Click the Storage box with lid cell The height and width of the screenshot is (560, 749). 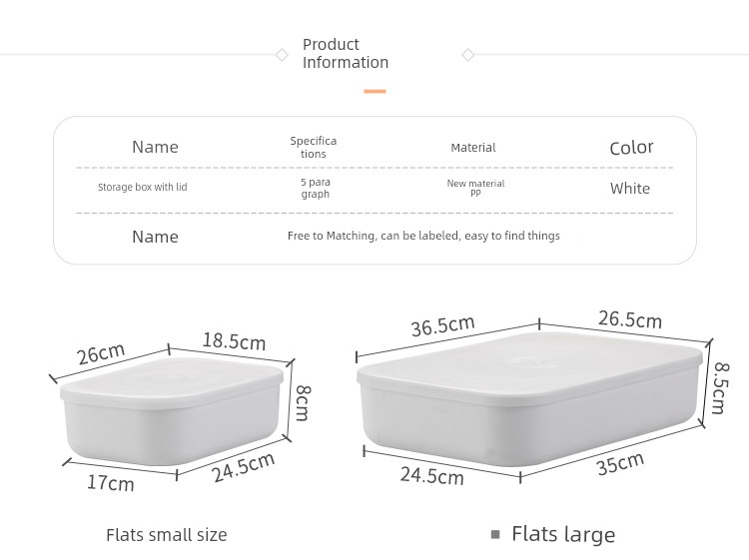(x=143, y=187)
